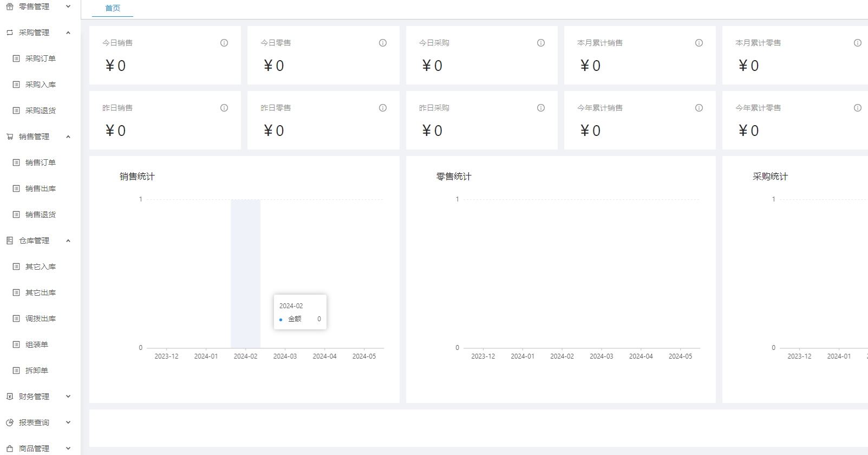Click the 零售统计 chart title
This screenshot has height=455, width=868.
point(454,177)
